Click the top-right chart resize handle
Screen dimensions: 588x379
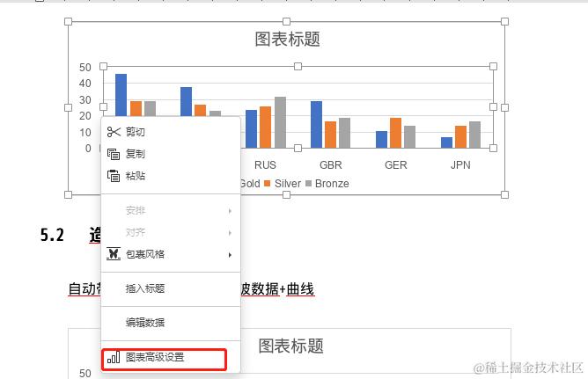tap(504, 21)
